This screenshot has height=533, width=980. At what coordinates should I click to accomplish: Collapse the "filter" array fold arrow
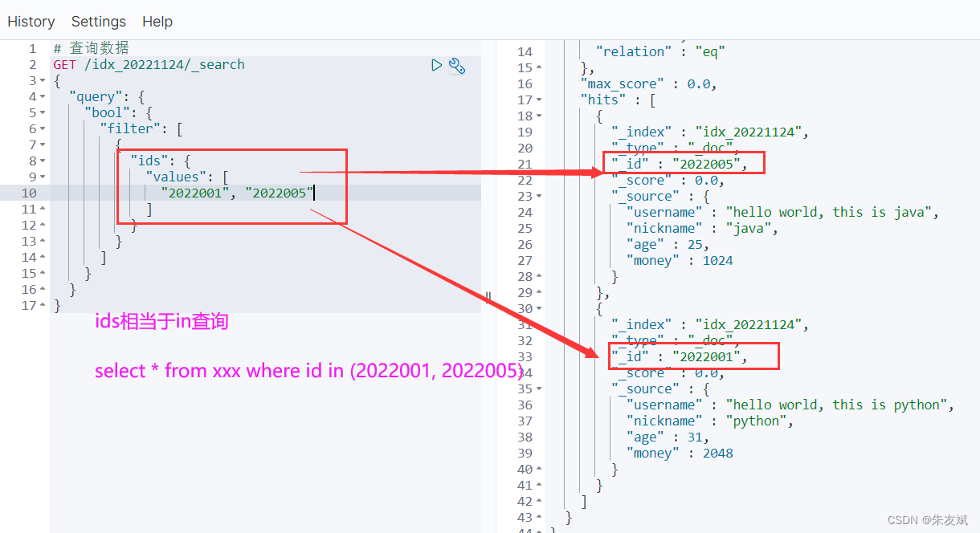click(41, 128)
